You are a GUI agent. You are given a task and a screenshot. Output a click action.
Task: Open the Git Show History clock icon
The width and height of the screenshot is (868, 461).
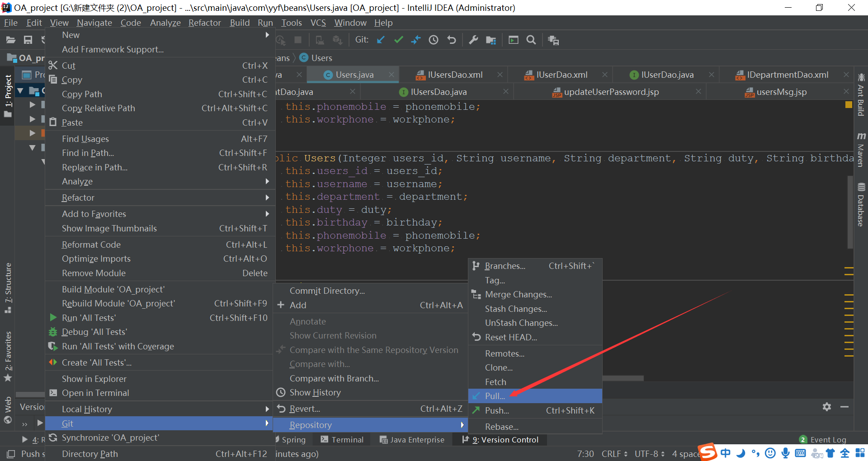click(434, 40)
